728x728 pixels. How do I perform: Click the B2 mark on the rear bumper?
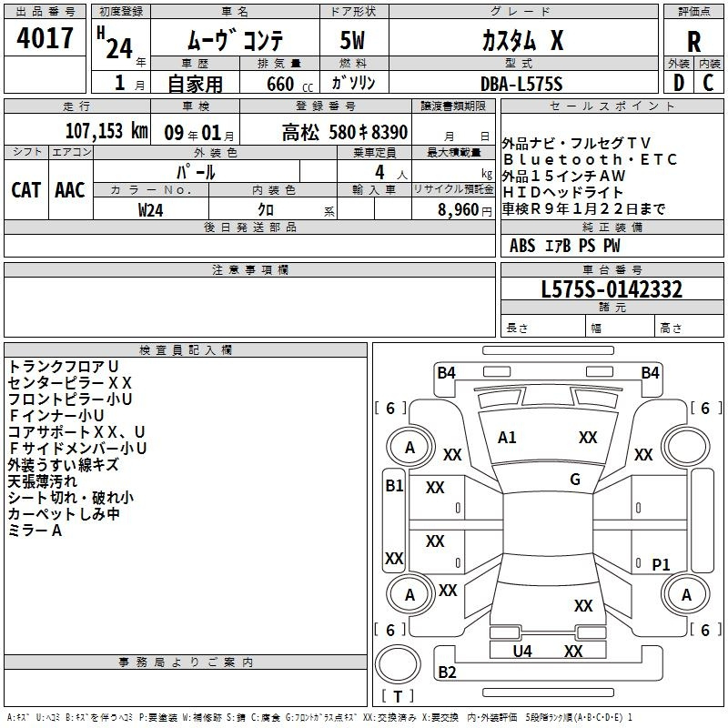(x=447, y=672)
